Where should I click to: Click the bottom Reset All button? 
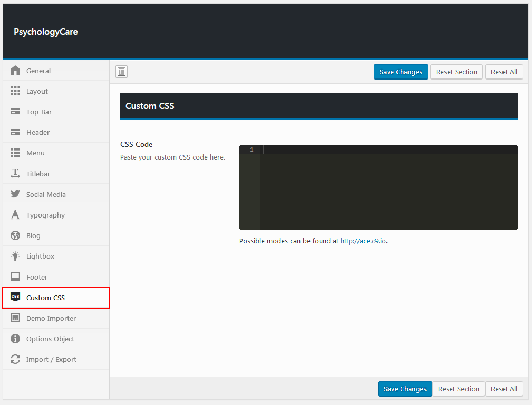[x=504, y=389]
